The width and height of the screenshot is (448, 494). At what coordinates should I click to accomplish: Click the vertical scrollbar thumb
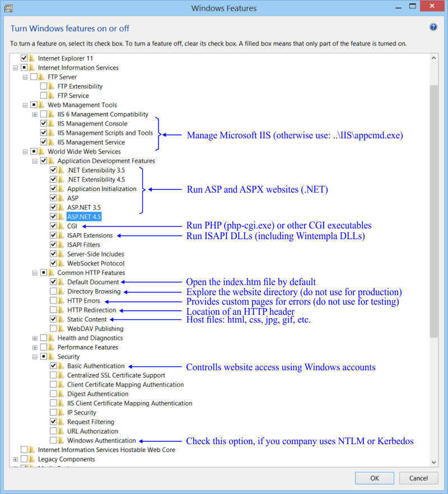coord(434,211)
